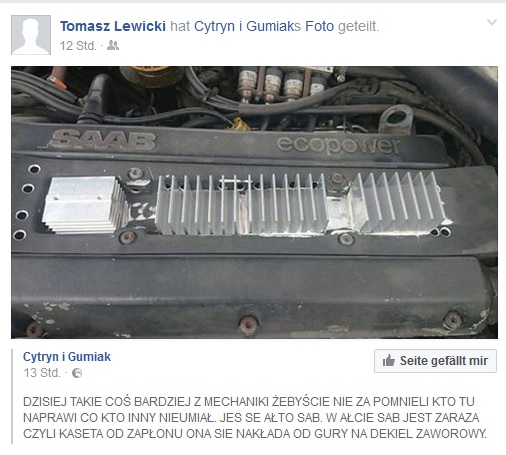
Task: Open the shared Foto link
Action: coord(320,26)
